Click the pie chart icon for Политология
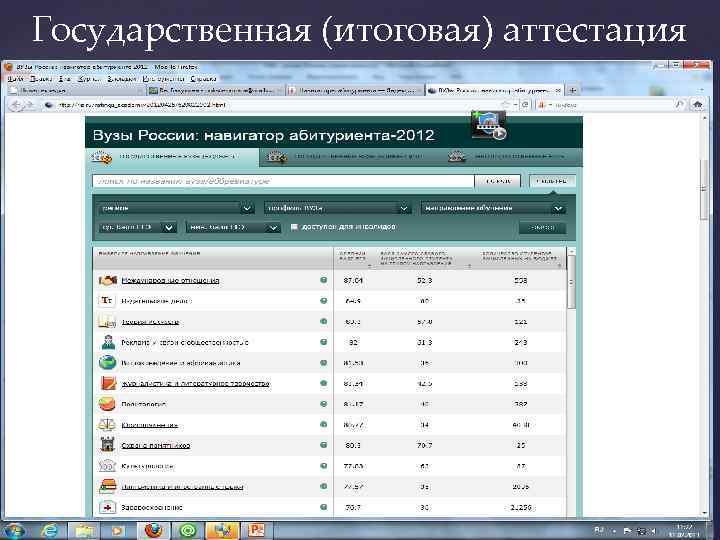This screenshot has height=540, width=720. pos(107,404)
